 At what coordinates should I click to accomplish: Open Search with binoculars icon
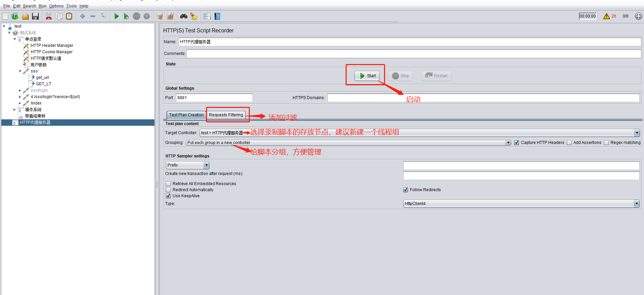(x=184, y=16)
